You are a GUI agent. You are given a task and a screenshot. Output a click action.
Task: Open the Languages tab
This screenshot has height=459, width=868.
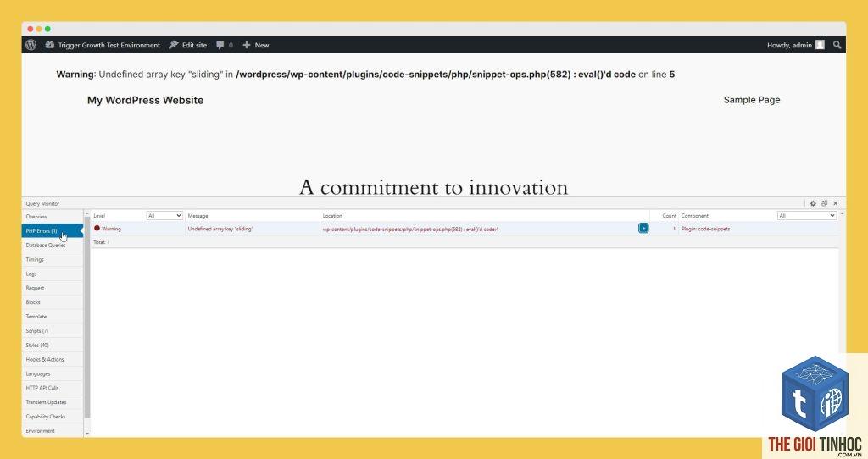tap(53, 373)
